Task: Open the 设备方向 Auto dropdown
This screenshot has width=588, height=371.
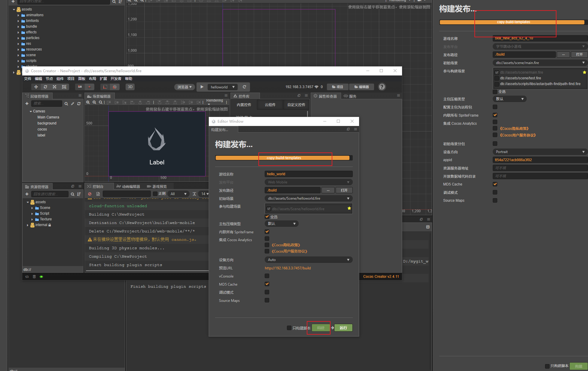Action: tap(308, 260)
